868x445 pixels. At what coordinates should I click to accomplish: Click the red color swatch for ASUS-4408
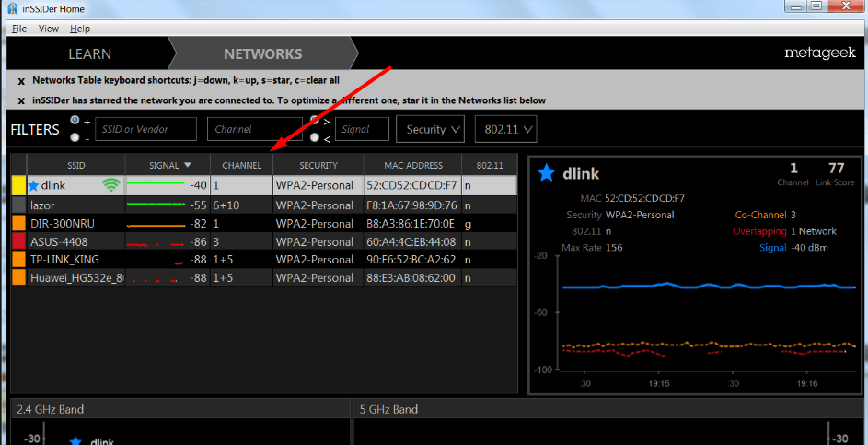point(18,241)
